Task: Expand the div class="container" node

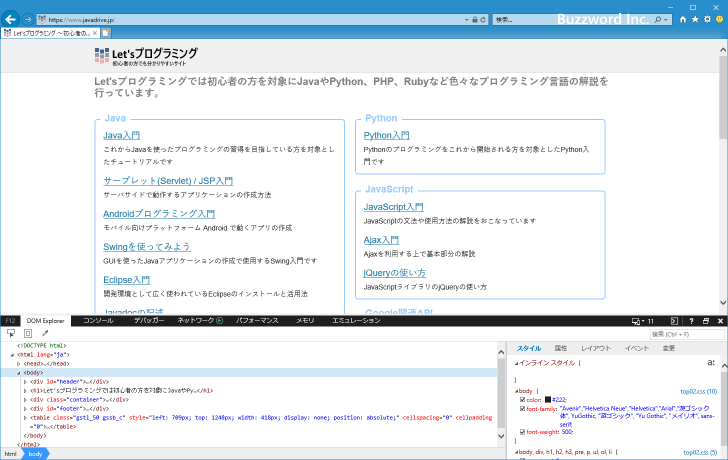Action: (x=25, y=400)
